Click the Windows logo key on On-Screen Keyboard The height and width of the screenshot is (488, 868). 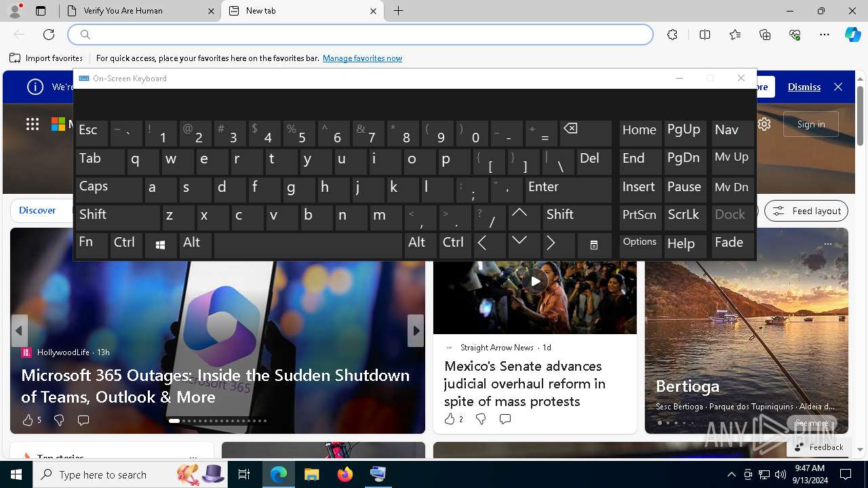(161, 245)
